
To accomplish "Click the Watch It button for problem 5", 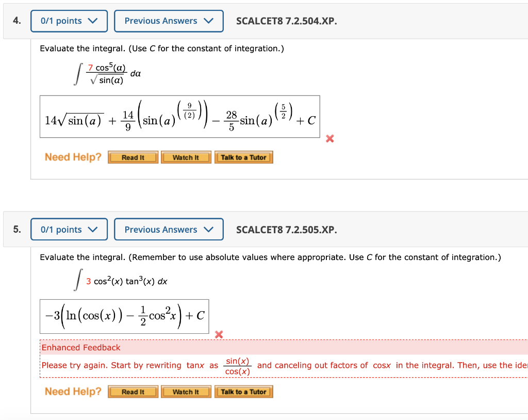I will [x=186, y=391].
